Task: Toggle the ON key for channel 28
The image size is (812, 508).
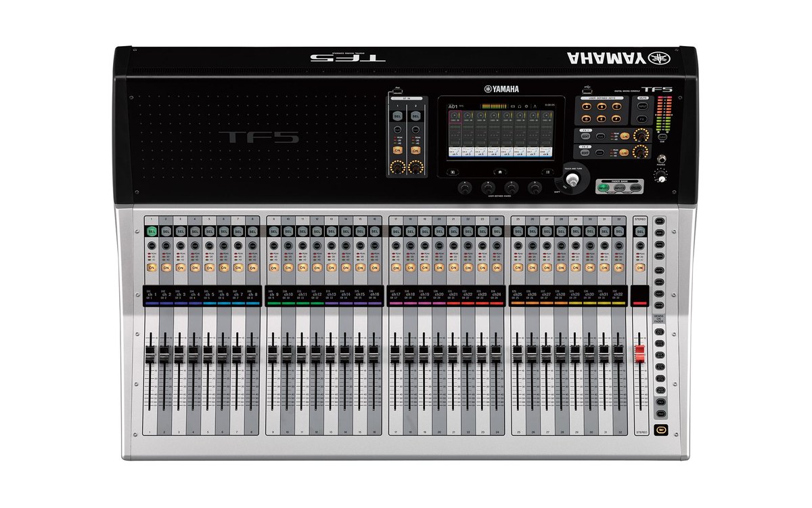Action: click(x=561, y=268)
